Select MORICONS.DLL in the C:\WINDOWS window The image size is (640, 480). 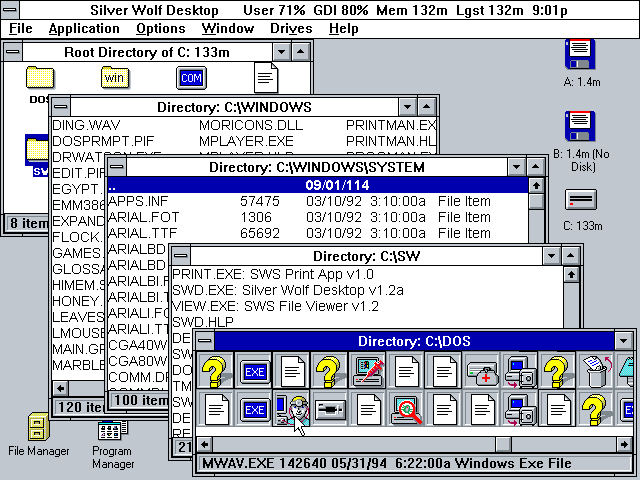[251, 125]
